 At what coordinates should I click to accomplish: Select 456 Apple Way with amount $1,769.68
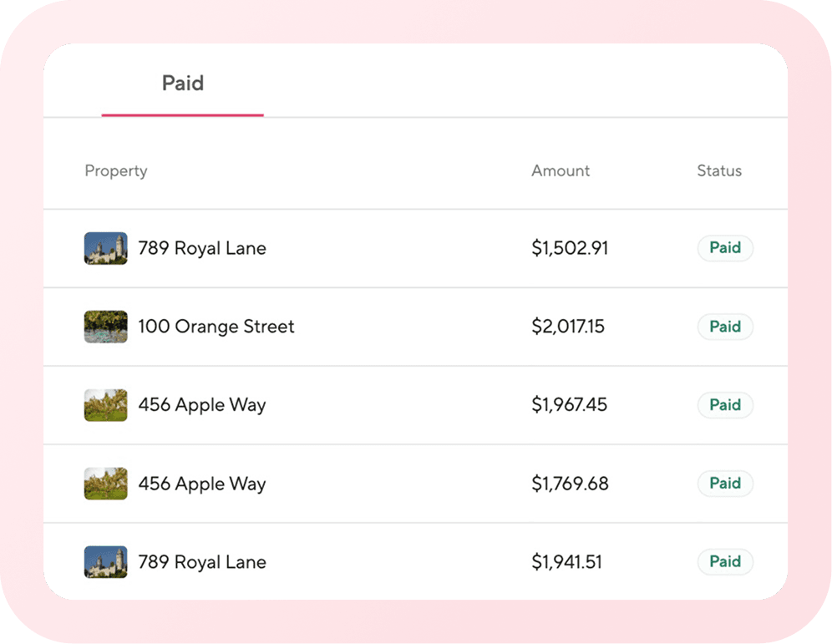pos(202,484)
